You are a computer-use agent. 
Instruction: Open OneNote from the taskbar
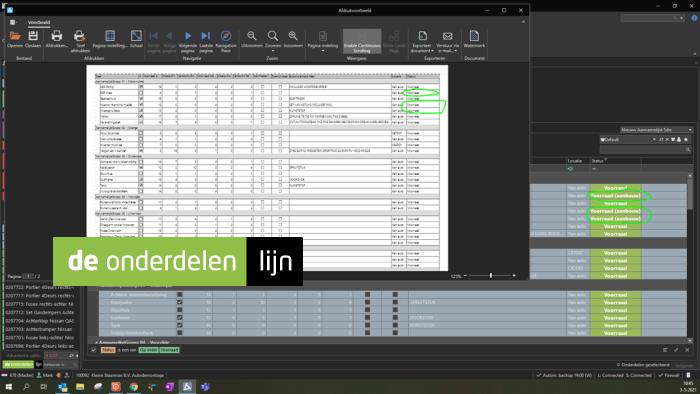click(x=169, y=387)
